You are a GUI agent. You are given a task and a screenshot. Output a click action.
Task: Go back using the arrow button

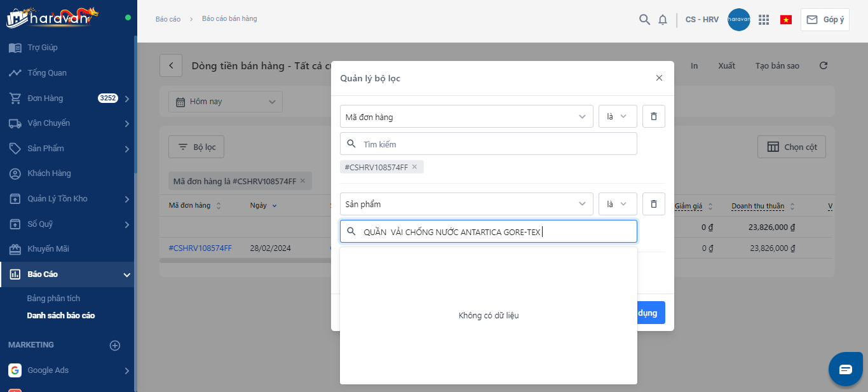(171, 65)
